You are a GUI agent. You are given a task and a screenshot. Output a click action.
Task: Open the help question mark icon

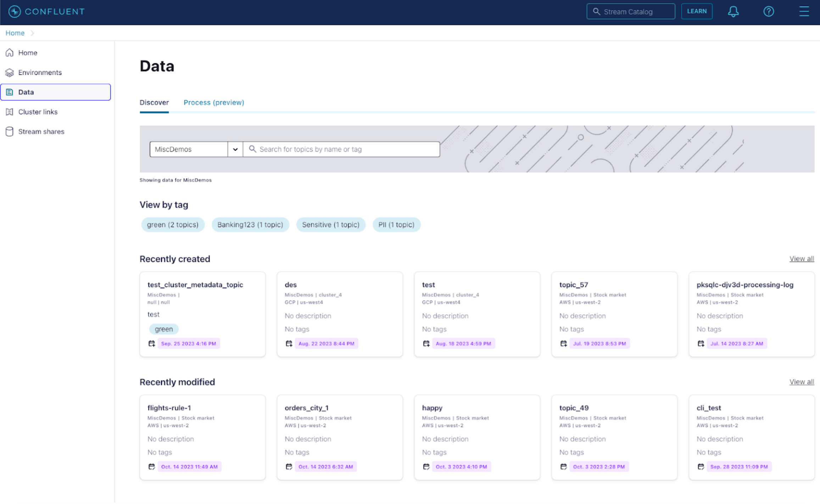click(x=769, y=12)
